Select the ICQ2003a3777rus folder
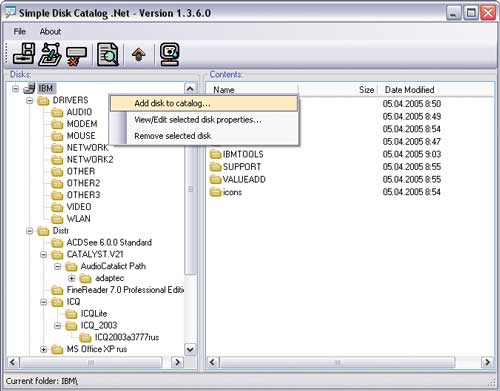Viewport: 500px width, 391px height. [x=127, y=337]
